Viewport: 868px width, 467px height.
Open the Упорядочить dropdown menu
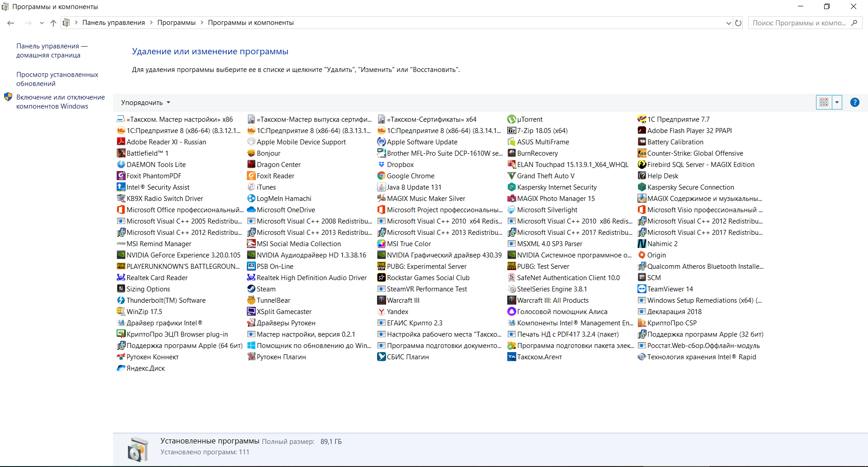point(146,103)
